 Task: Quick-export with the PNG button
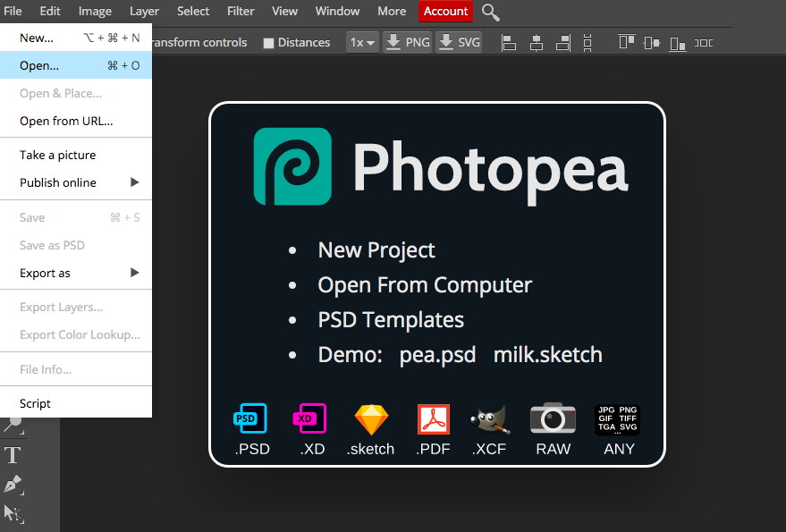[x=408, y=43]
